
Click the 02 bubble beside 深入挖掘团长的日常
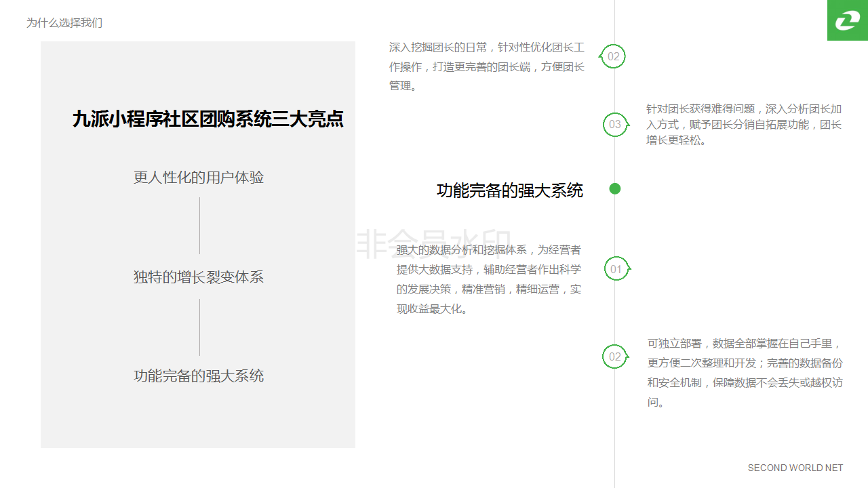pos(613,56)
